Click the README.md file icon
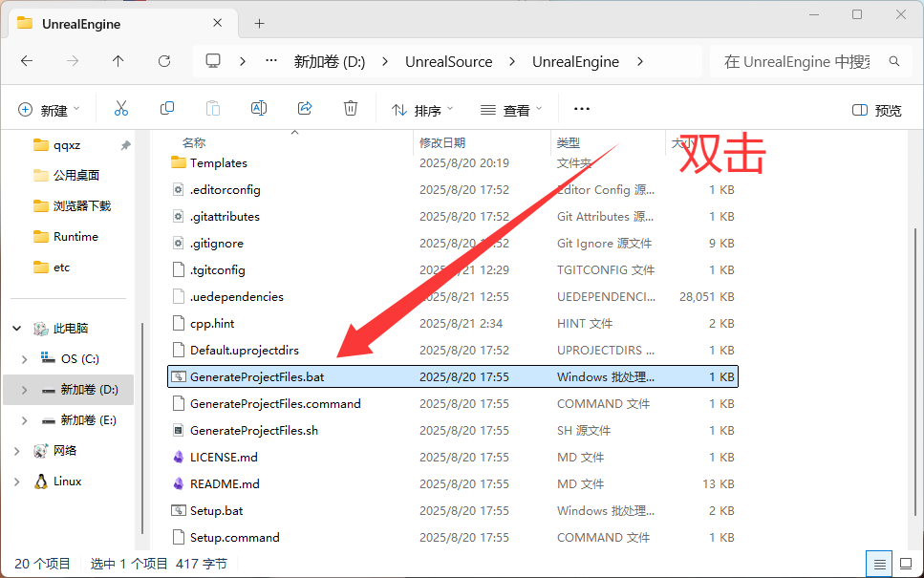Image resolution: width=924 pixels, height=578 pixels. coord(179,483)
